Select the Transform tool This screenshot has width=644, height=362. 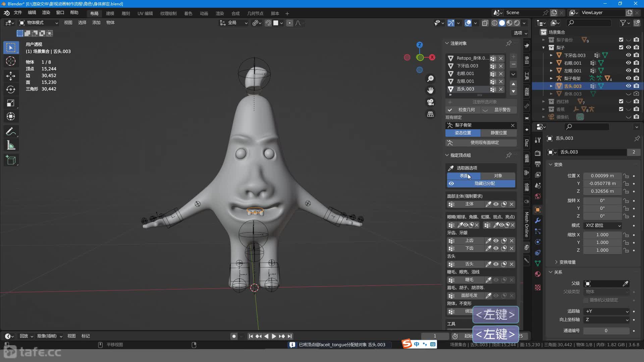coord(11,117)
